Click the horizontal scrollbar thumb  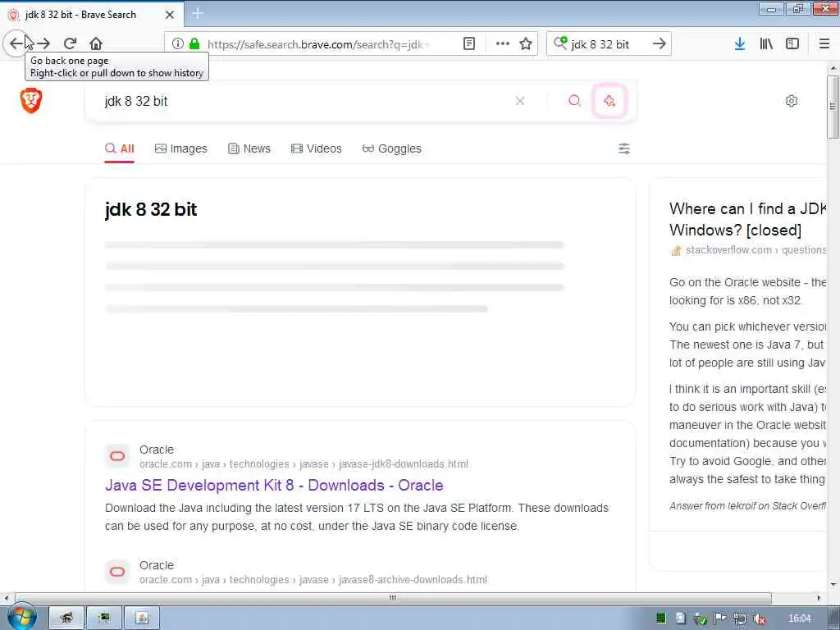coord(393,597)
